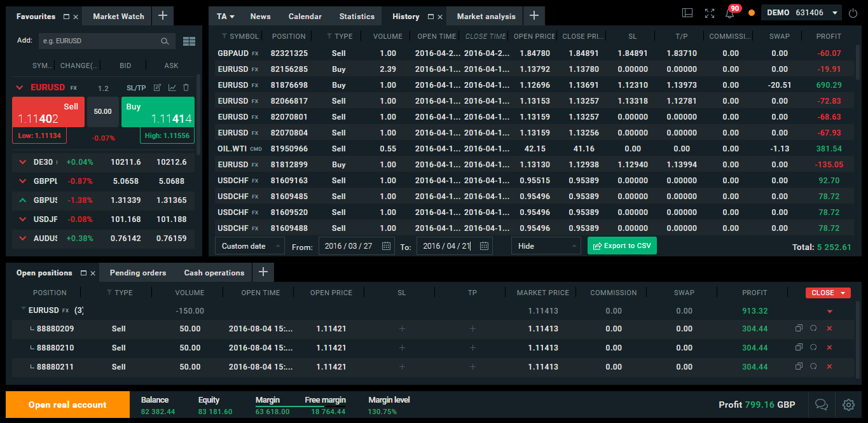Open the notifications bell with 90 alerts
Image resolution: width=868 pixels, height=423 pixels.
click(730, 13)
